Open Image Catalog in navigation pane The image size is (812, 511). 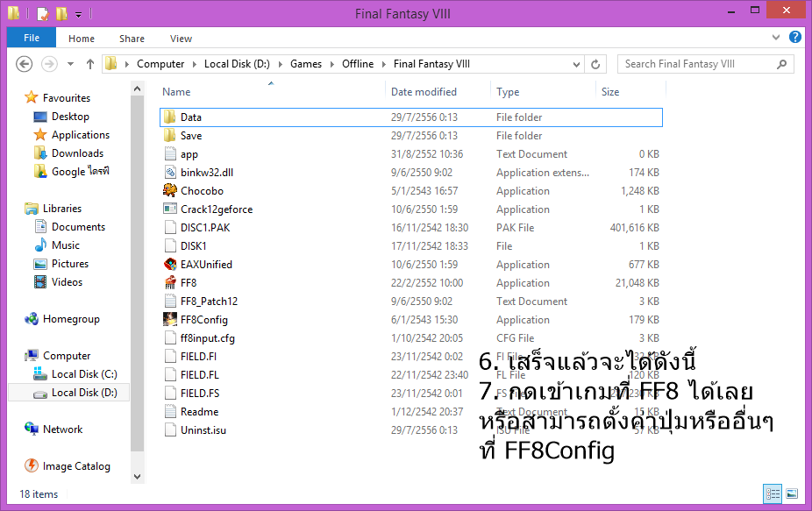click(68, 466)
